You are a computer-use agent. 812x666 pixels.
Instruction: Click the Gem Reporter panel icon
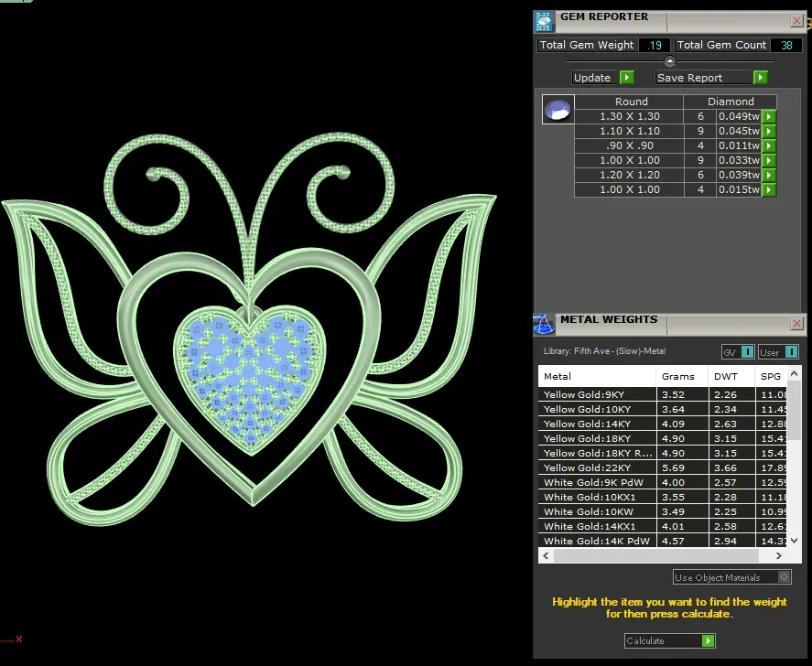[x=543, y=21]
